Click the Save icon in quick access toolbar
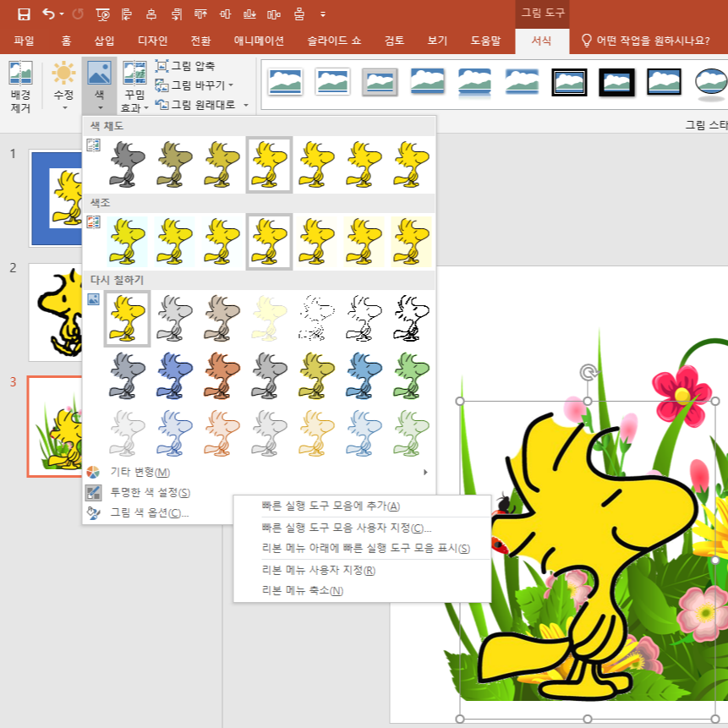 point(24,14)
